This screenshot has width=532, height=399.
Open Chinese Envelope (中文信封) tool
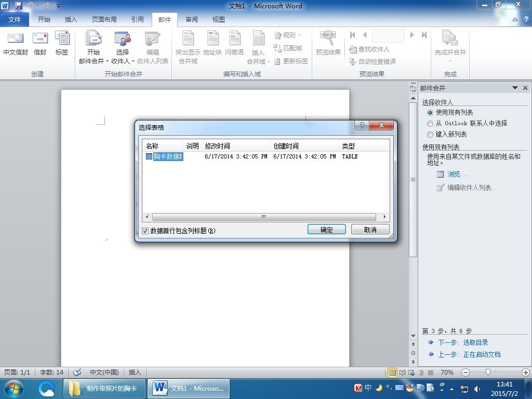click(x=15, y=44)
